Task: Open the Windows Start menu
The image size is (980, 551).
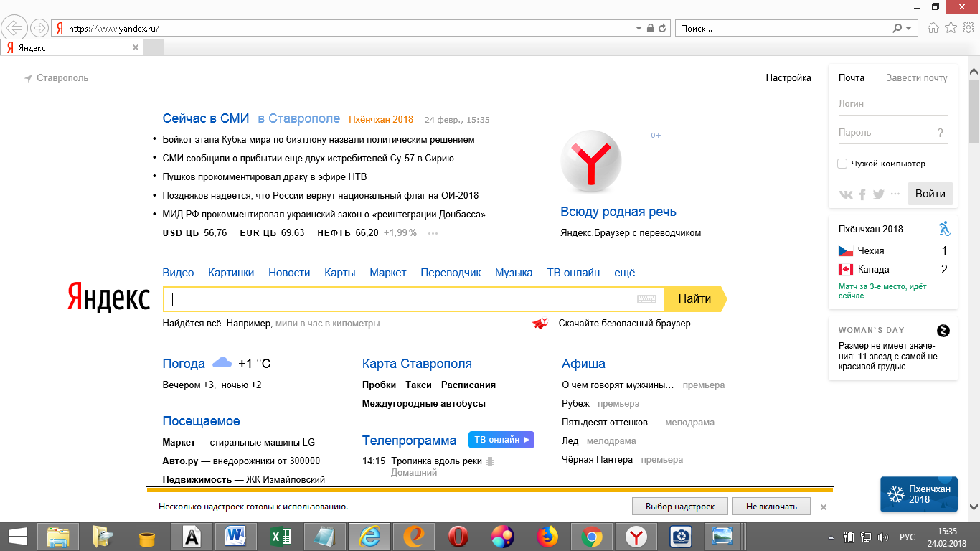Action: tap(17, 537)
